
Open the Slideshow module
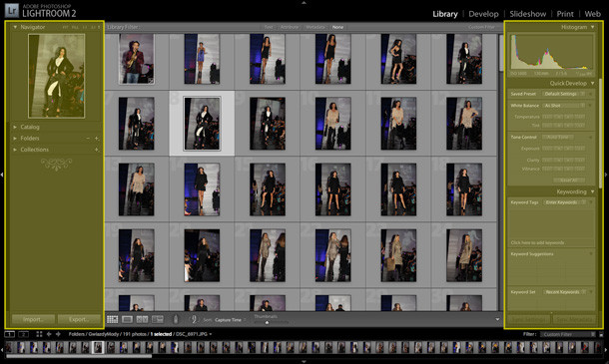(528, 14)
